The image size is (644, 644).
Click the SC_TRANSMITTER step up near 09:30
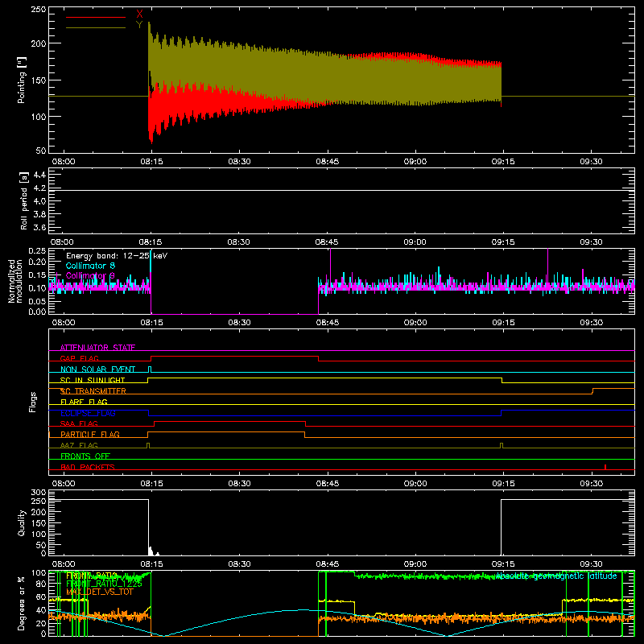pos(592,391)
